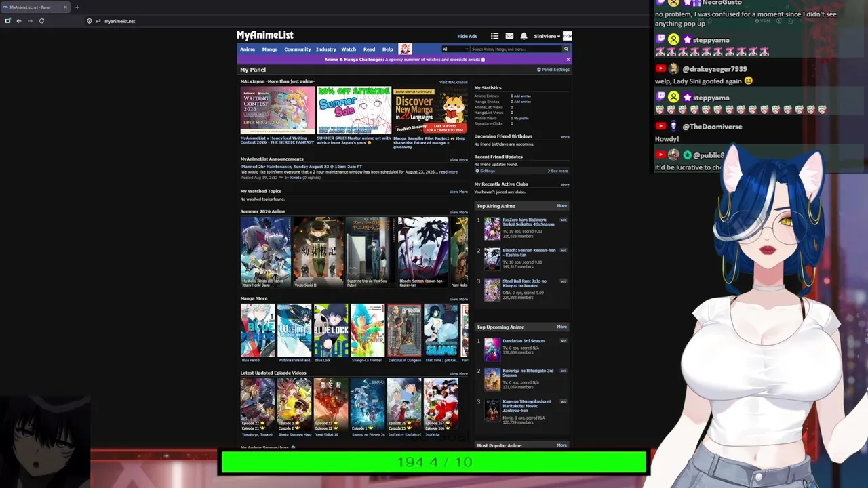The image size is (868, 488).
Task: Click the mascot icon in the navigation bar
Action: click(405, 49)
